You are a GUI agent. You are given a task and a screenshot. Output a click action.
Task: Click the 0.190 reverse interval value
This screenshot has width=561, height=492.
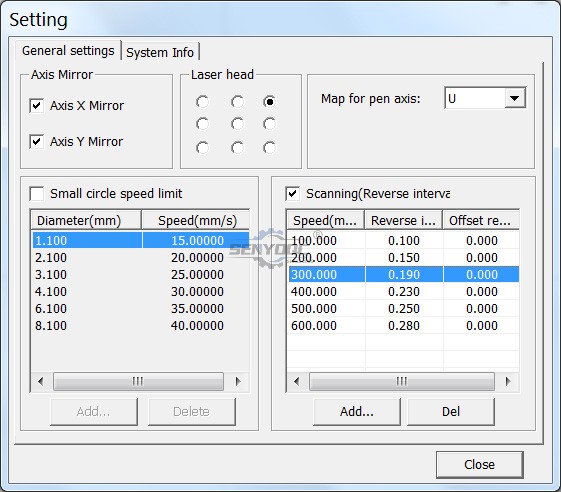click(x=404, y=274)
